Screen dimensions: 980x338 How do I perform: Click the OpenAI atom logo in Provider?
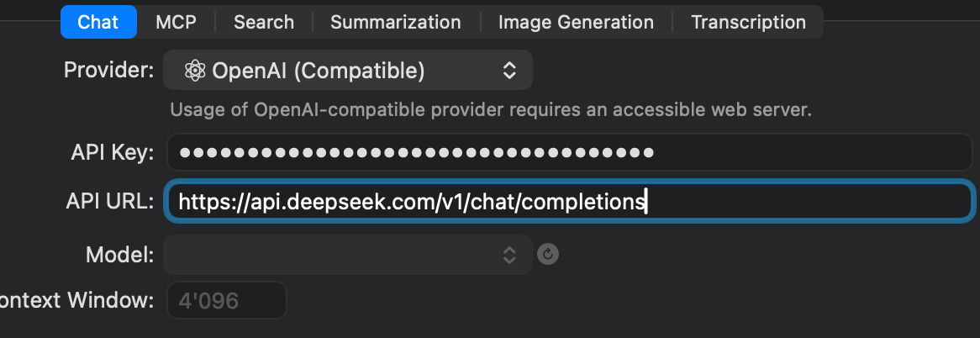point(195,71)
